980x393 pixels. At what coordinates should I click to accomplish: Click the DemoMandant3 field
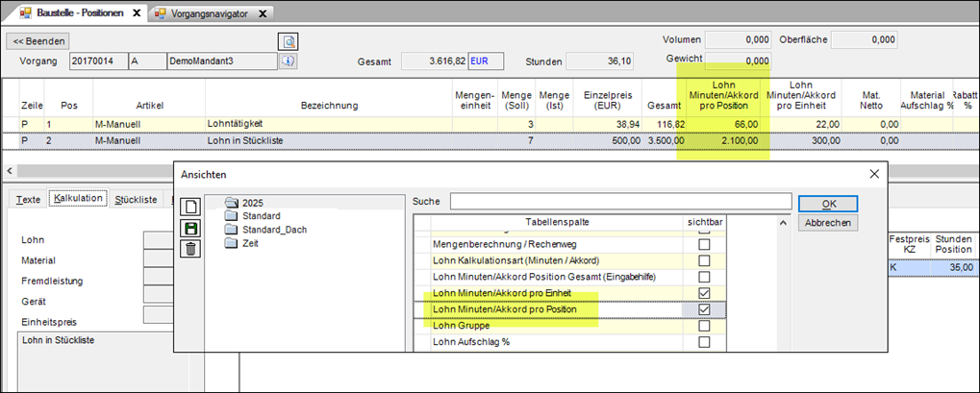click(222, 61)
